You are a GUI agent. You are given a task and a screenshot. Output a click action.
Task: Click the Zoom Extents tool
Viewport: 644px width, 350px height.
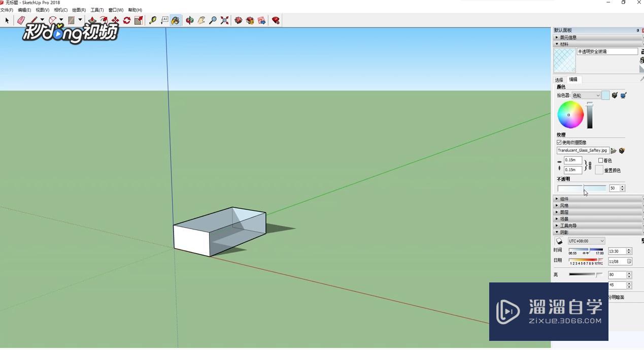pyautogui.click(x=224, y=20)
